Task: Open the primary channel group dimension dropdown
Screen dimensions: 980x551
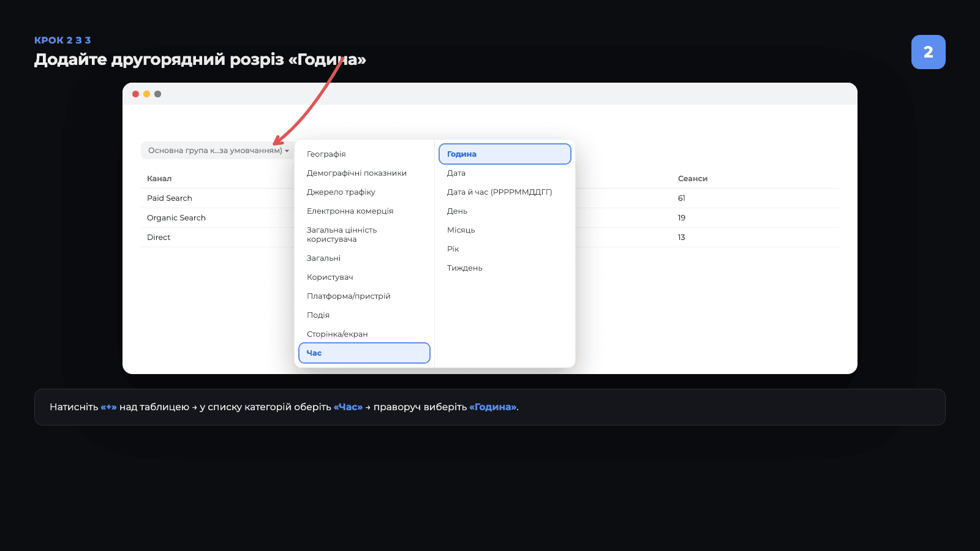Action: [x=218, y=151]
